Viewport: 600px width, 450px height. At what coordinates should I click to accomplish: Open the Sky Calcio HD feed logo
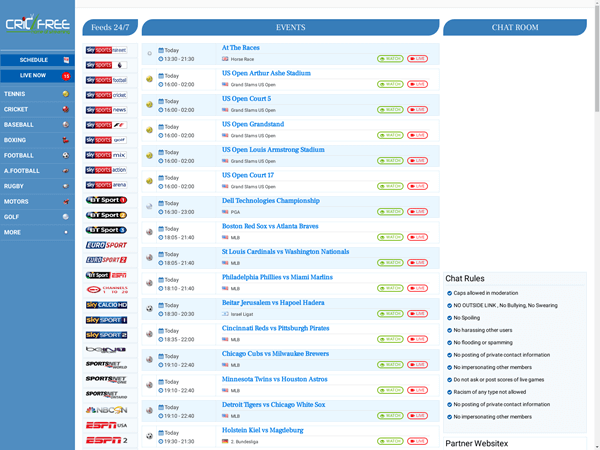pyautogui.click(x=106, y=305)
